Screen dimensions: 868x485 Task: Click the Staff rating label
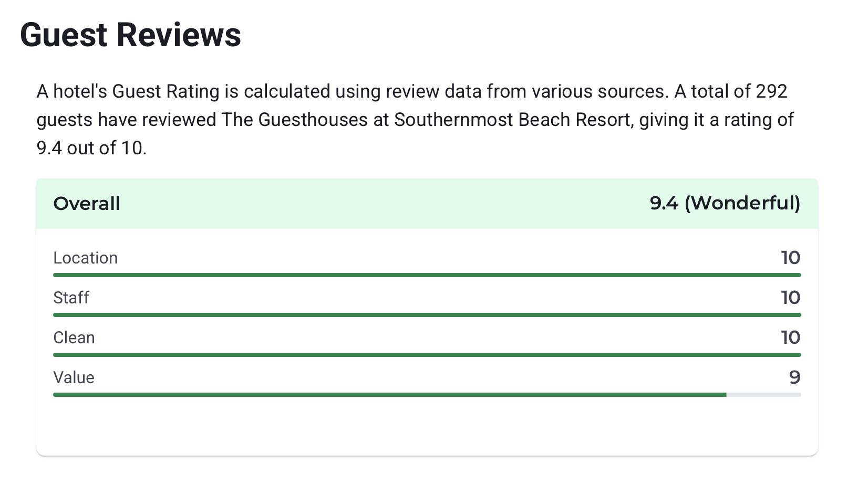point(71,298)
